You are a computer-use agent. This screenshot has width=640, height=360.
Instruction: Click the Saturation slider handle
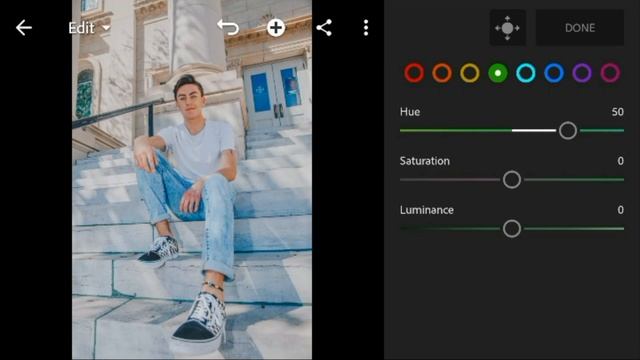click(512, 180)
